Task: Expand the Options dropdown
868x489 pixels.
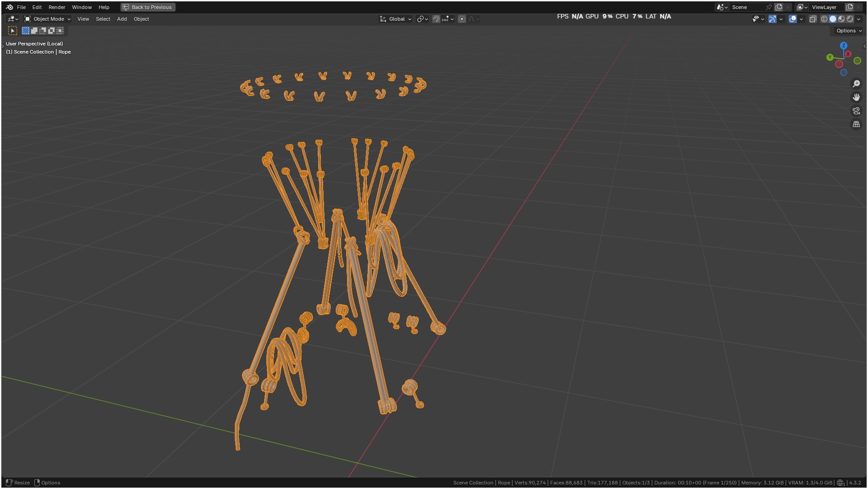Action: (849, 31)
